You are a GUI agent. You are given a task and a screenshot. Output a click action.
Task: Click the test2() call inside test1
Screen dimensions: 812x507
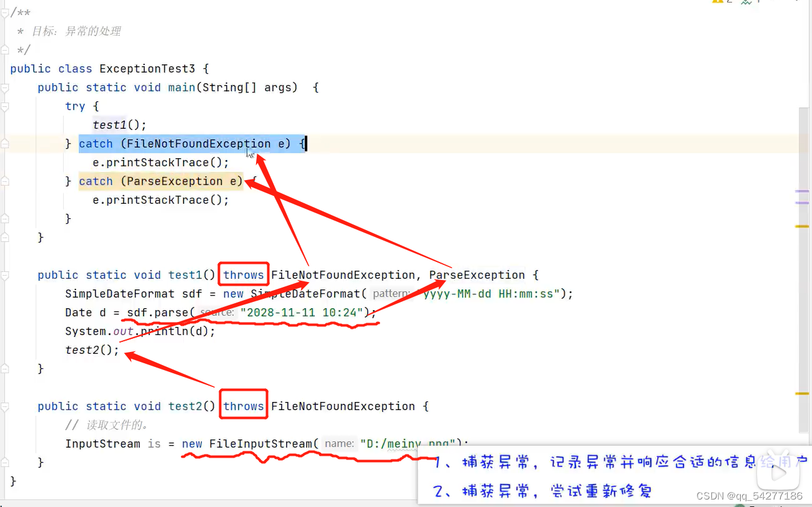(92, 350)
